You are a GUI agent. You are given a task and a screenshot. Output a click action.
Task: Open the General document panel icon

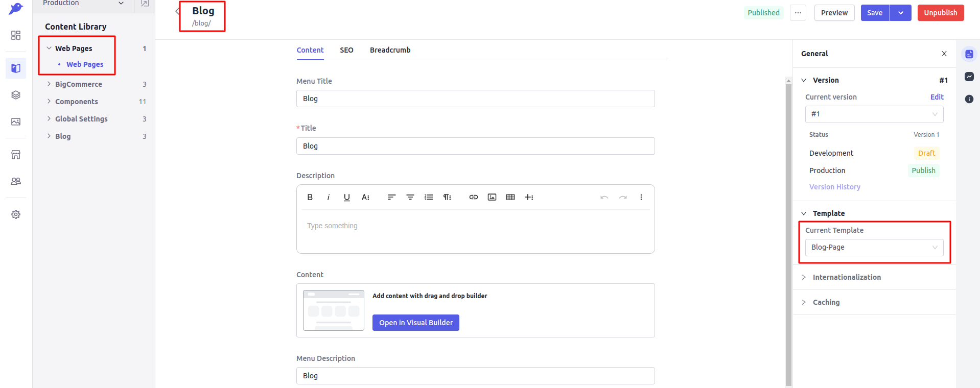(x=969, y=54)
